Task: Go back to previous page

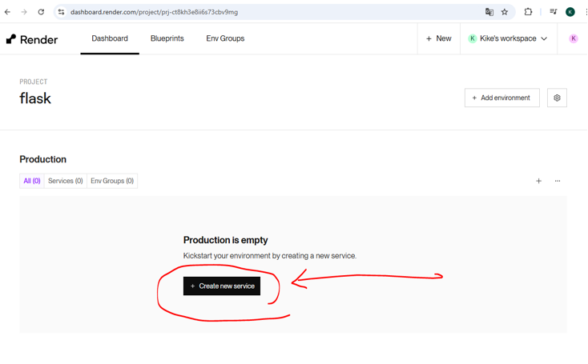Action: tap(8, 12)
